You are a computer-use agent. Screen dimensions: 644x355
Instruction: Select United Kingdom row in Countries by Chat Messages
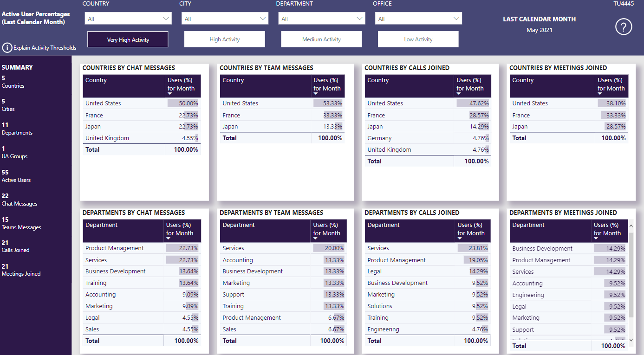tap(142, 138)
